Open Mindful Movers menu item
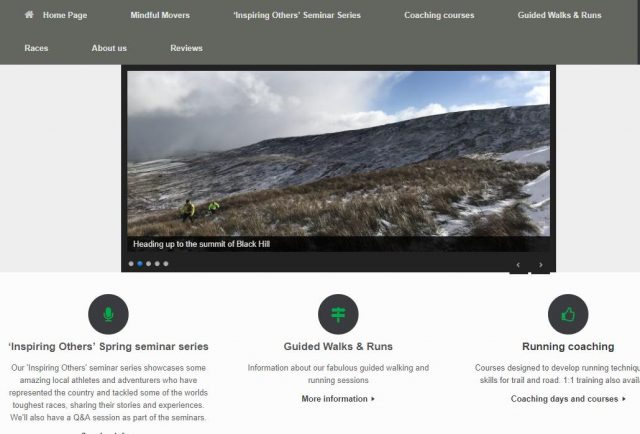640x434 pixels. (x=160, y=15)
